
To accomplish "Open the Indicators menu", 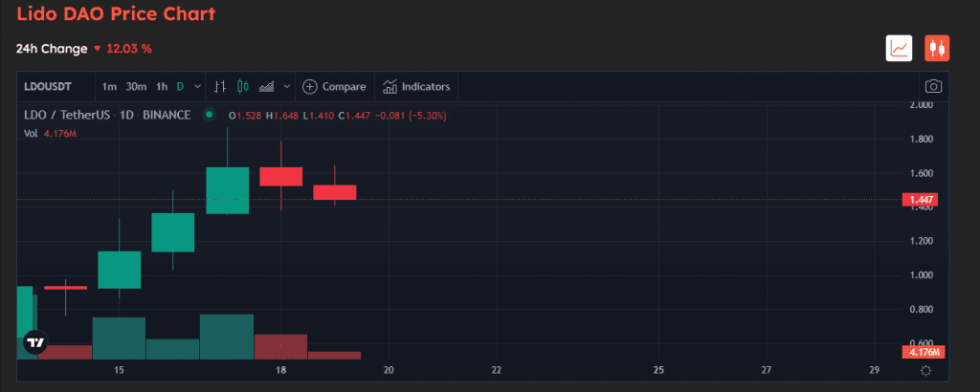I will pos(416,87).
